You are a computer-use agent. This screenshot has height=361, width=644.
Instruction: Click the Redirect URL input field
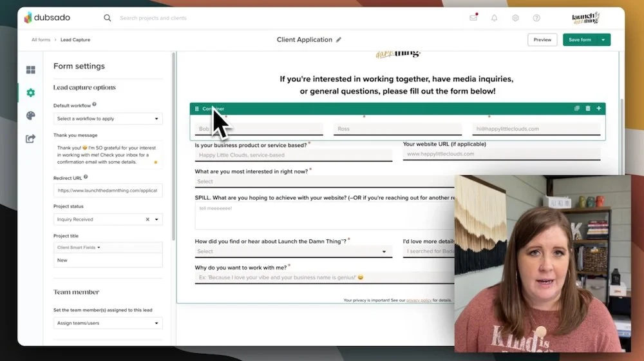tap(108, 190)
